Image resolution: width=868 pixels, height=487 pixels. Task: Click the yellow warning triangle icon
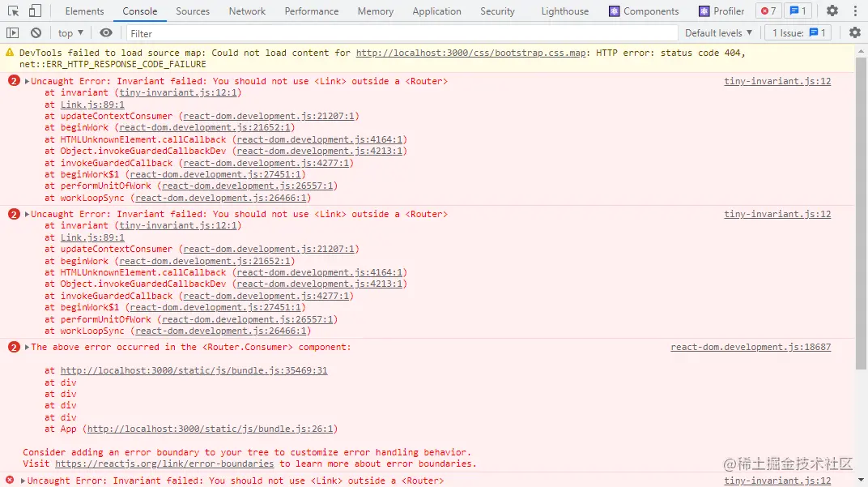coord(10,53)
